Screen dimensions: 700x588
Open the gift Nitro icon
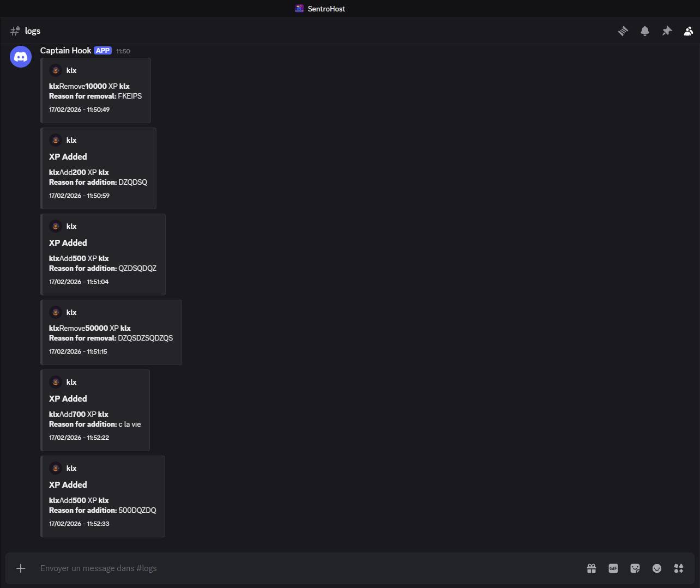click(x=592, y=568)
